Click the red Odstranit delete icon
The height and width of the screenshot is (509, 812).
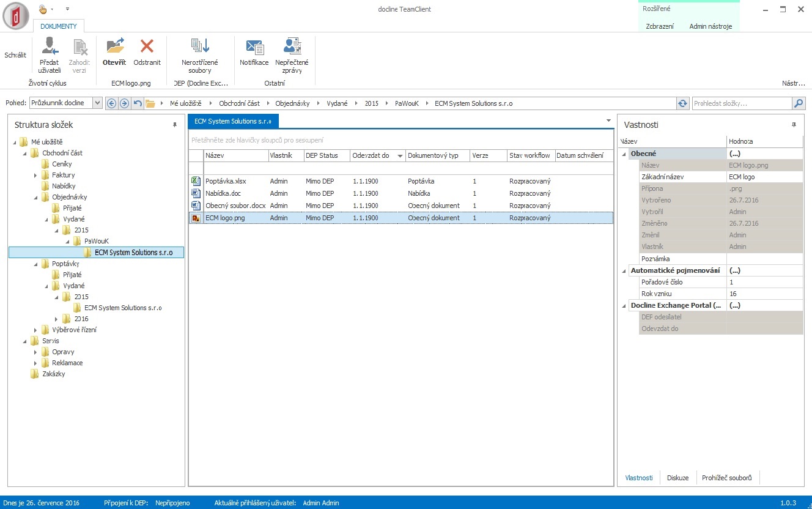[x=147, y=47]
